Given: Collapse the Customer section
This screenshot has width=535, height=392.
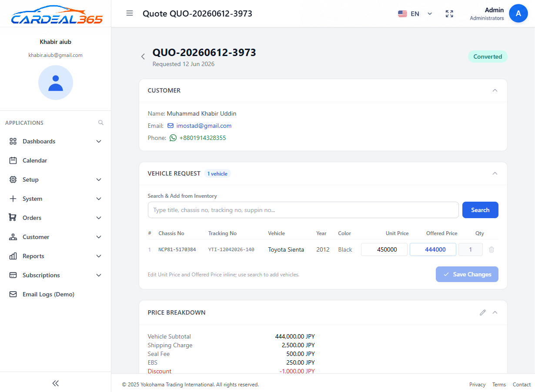Looking at the screenshot, I should (x=495, y=90).
